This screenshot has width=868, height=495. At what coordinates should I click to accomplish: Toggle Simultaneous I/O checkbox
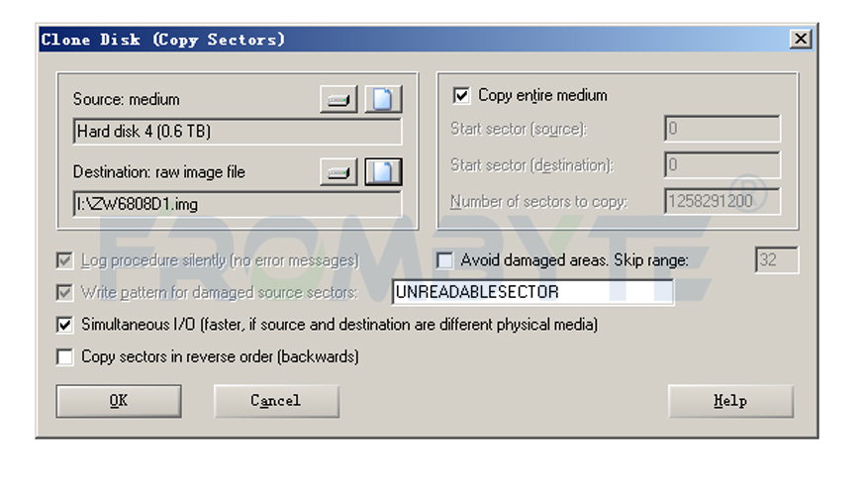(x=64, y=325)
